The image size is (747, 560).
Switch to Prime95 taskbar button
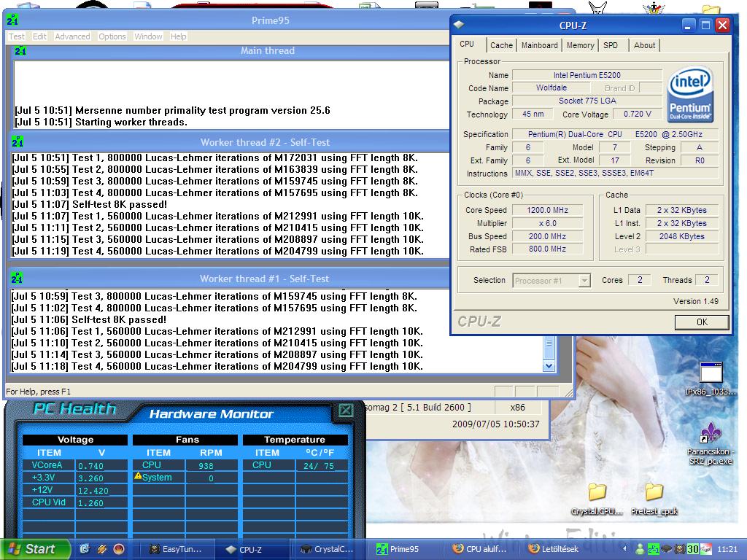(x=404, y=549)
